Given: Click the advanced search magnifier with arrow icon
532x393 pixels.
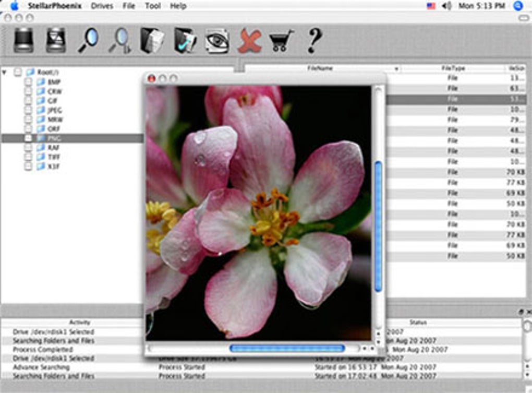Looking at the screenshot, I should tap(120, 41).
